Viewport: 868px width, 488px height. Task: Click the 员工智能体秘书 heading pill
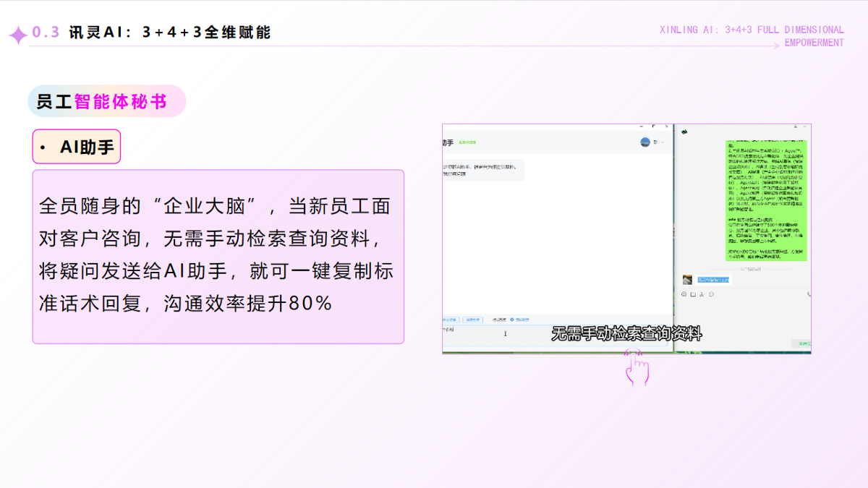(106, 101)
